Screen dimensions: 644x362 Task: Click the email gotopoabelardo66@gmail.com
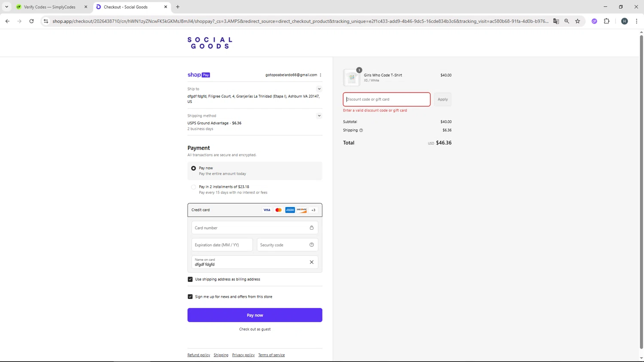pos(291,75)
